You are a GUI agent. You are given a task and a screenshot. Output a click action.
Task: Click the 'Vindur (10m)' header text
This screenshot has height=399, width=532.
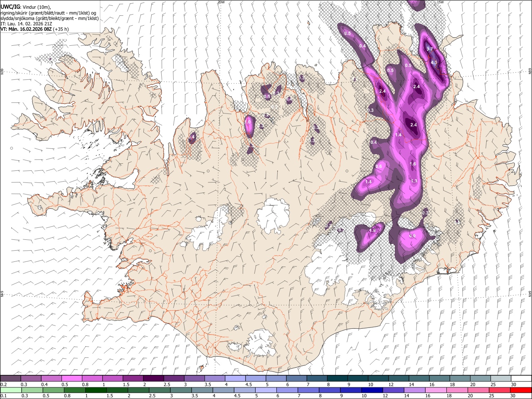[37, 7]
